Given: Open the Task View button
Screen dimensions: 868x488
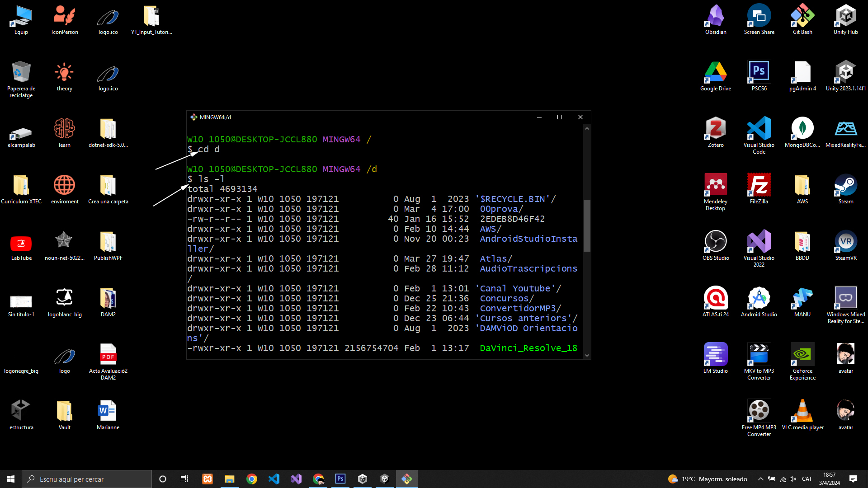Looking at the screenshot, I should (184, 479).
